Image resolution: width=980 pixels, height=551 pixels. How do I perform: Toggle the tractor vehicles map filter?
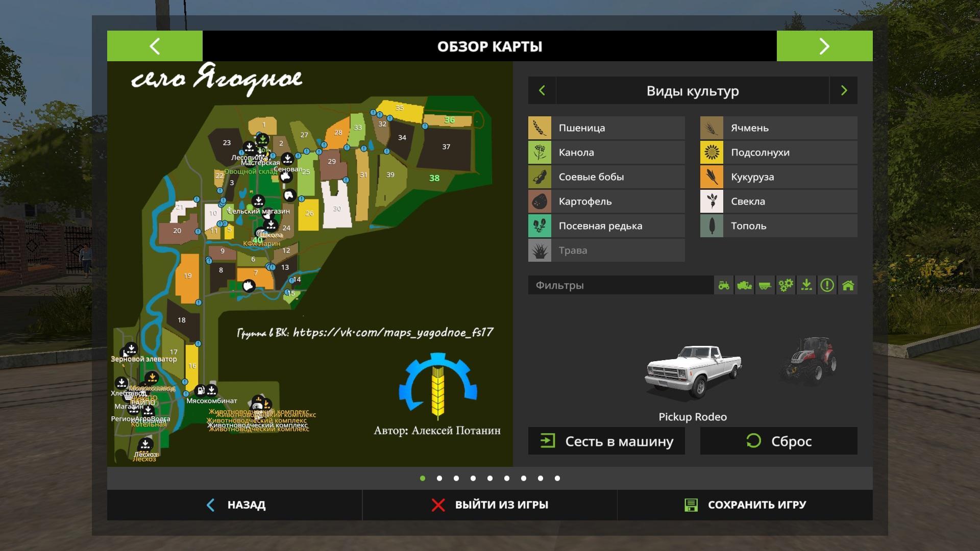coord(724,285)
